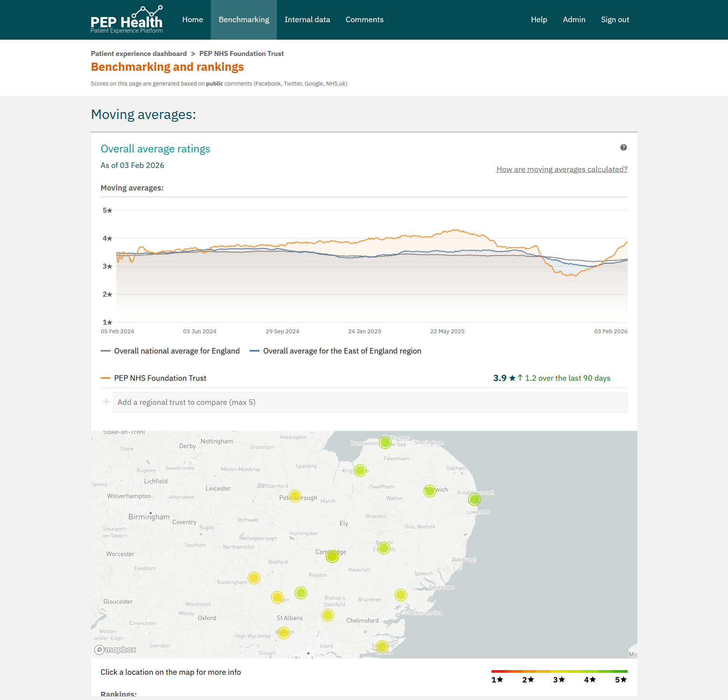
Task: Click the plus icon to add trust
Action: pos(106,402)
